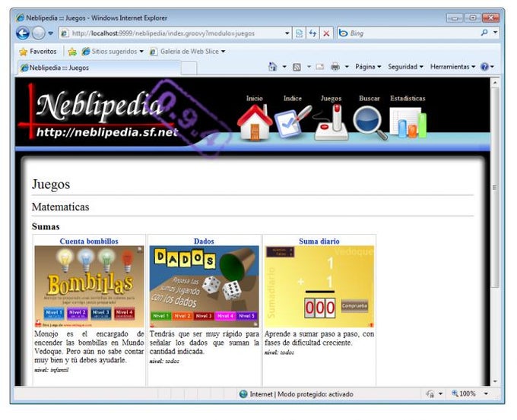Click the Estadisticas chart icon
The width and height of the screenshot is (517, 420).
[408, 123]
